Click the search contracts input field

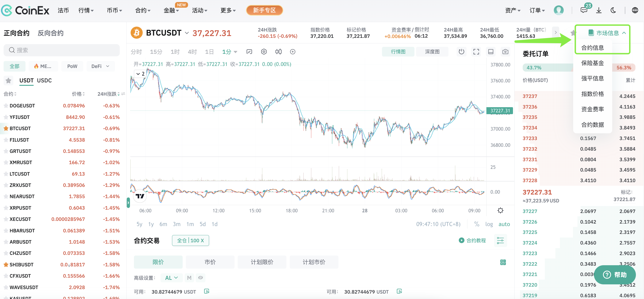62,50
